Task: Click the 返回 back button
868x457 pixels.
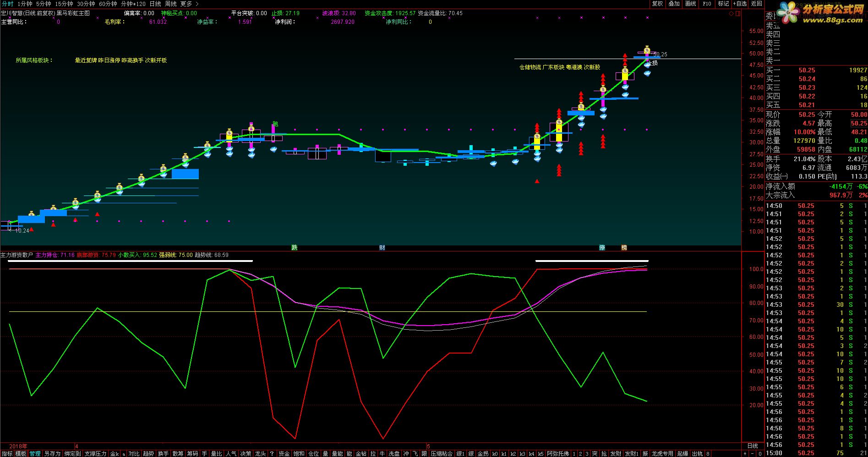Action: [757, 4]
